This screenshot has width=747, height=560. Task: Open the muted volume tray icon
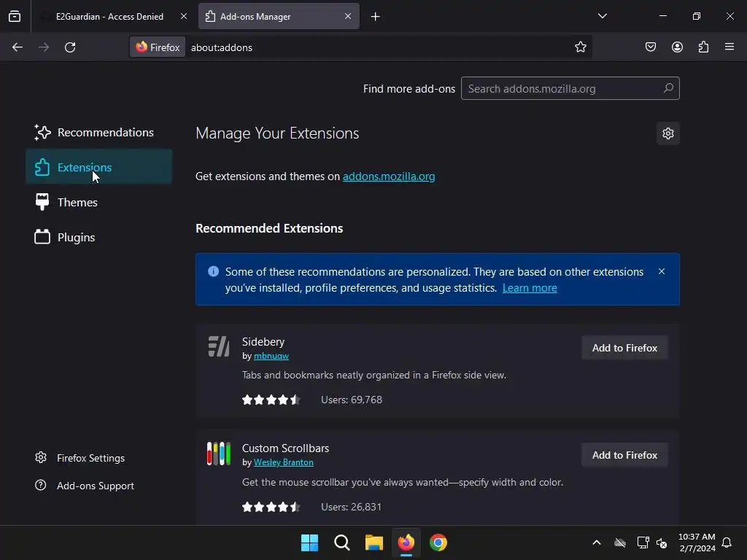coord(662,542)
